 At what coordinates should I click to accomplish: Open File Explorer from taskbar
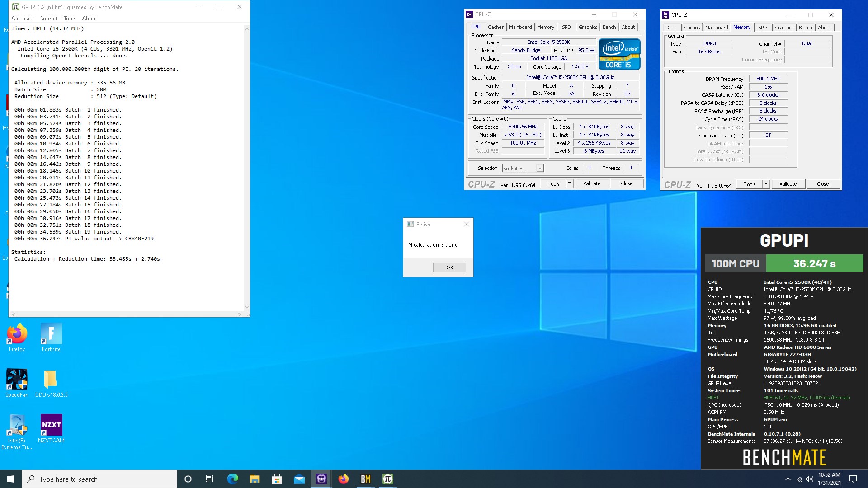255,479
